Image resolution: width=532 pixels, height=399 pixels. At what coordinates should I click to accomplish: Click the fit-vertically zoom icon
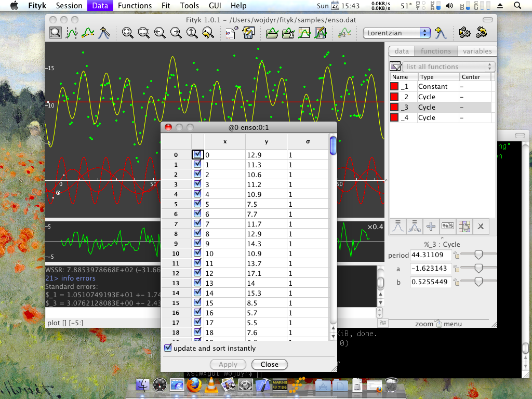point(143,33)
